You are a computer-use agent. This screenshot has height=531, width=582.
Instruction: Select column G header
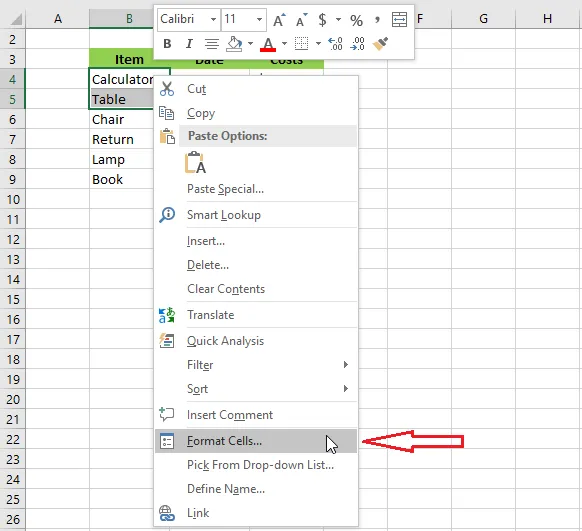pos(483,19)
